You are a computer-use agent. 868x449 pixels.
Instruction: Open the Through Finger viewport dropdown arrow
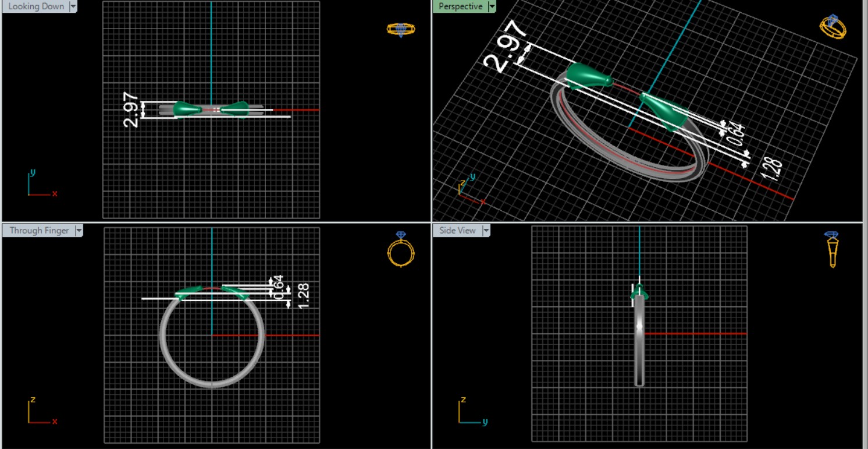tap(79, 231)
